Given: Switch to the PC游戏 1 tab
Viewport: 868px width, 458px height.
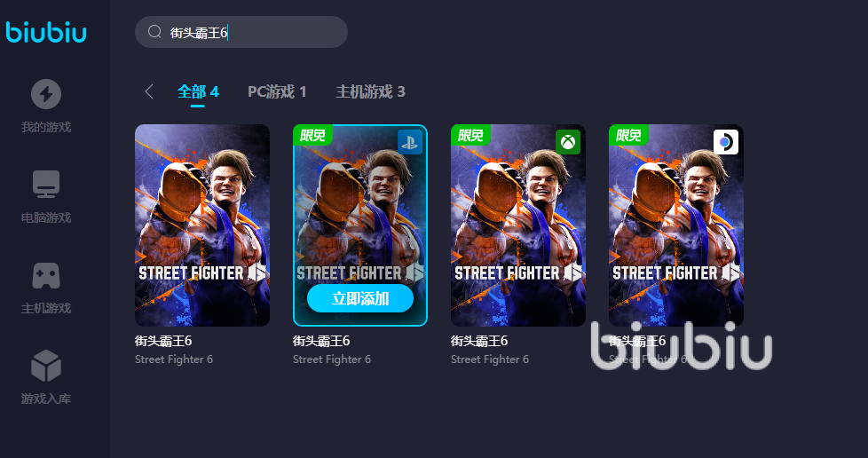Looking at the screenshot, I should click(277, 92).
